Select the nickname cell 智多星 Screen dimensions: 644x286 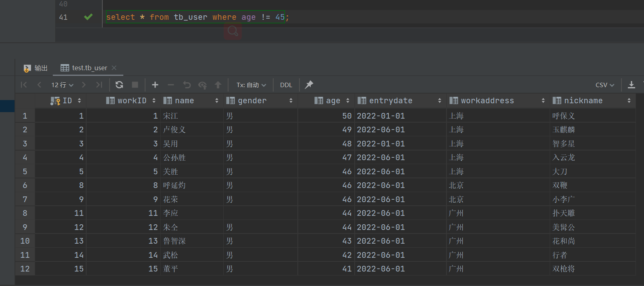592,144
